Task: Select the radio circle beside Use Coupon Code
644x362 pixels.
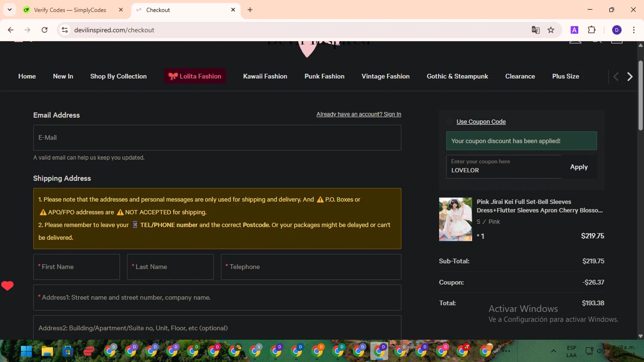Action: click(450, 122)
